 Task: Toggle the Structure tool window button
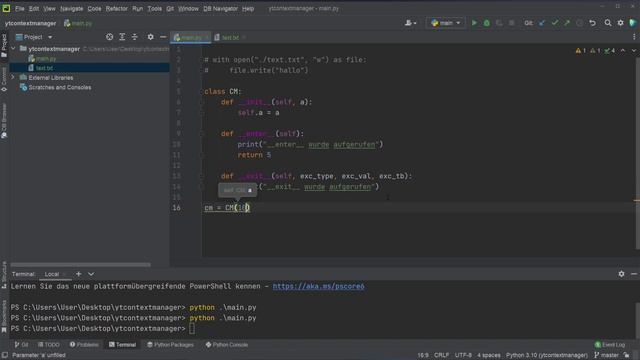pos(4,275)
